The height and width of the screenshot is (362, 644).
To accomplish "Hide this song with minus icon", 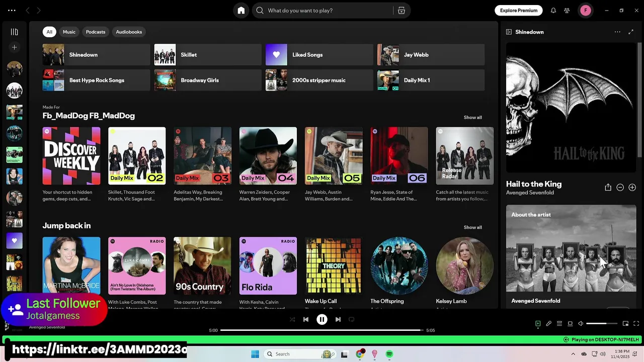I will coord(620,187).
